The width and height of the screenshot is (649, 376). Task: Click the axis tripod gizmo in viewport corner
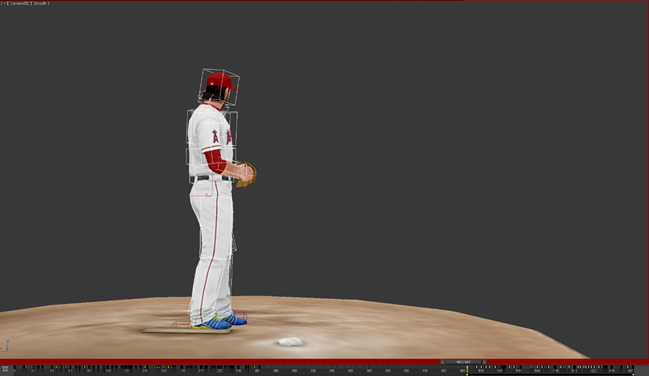[5, 346]
